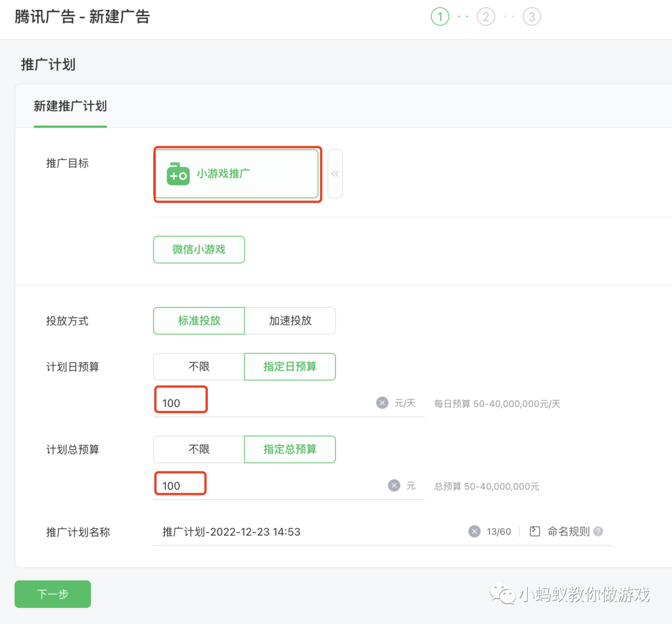The width and height of the screenshot is (672, 624).
Task: Click the naming rule template icon
Action: [x=535, y=531]
